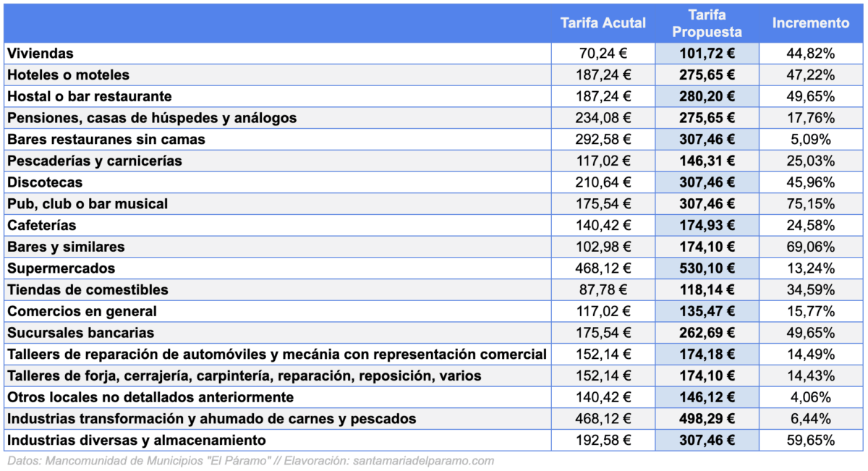
Task: Select the Cafeterías row label
Action: [42, 225]
